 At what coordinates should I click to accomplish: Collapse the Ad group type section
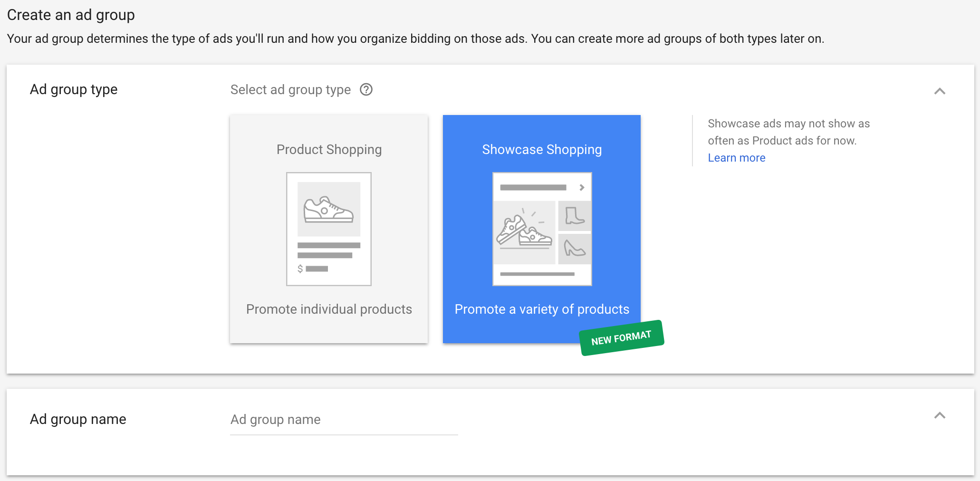point(940,91)
